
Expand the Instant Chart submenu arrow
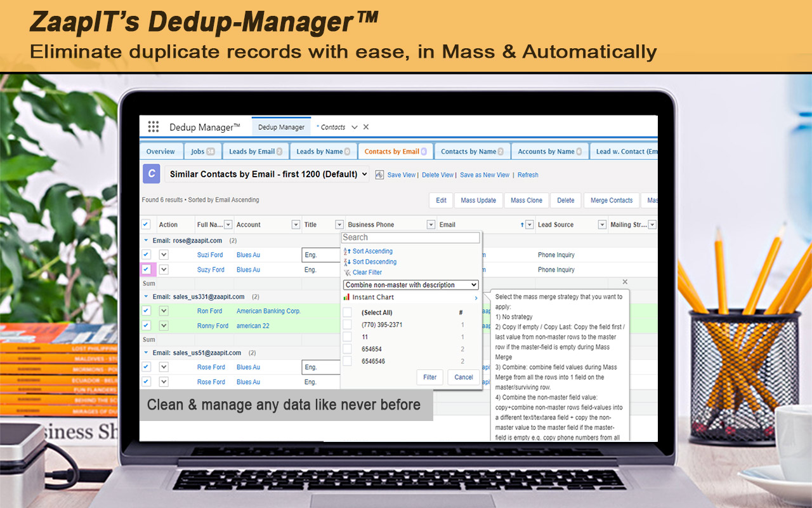coord(476,298)
